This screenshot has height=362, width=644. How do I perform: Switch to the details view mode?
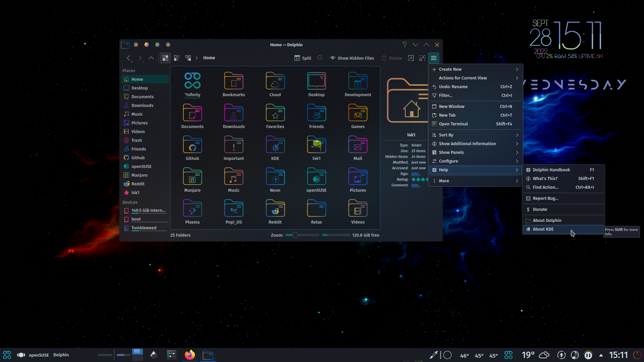coord(176,58)
